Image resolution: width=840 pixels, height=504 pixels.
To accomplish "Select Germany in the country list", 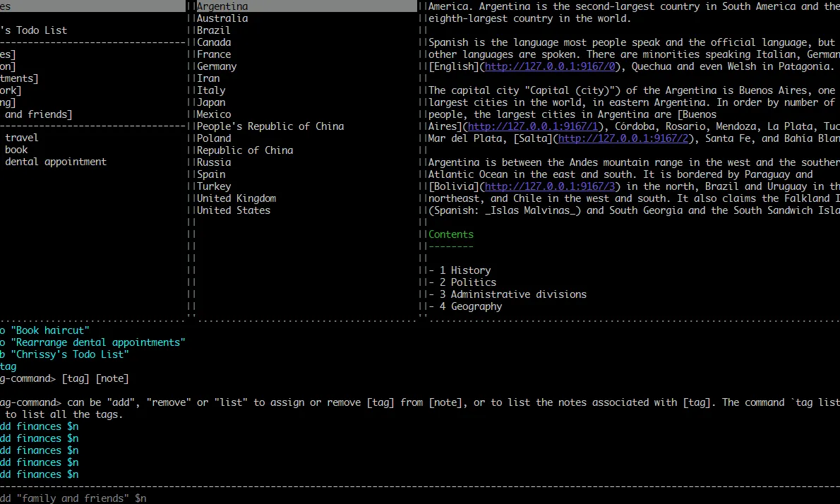I will [x=217, y=66].
